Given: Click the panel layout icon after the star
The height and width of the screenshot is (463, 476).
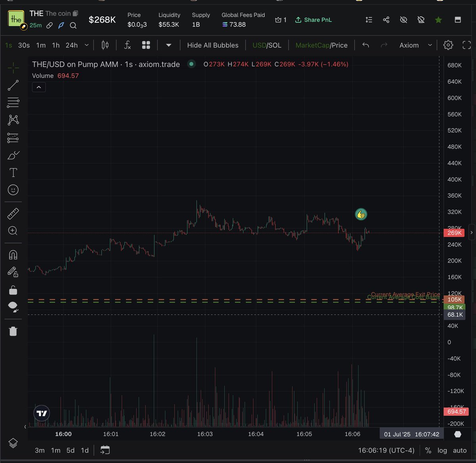Looking at the screenshot, I should [x=458, y=20].
